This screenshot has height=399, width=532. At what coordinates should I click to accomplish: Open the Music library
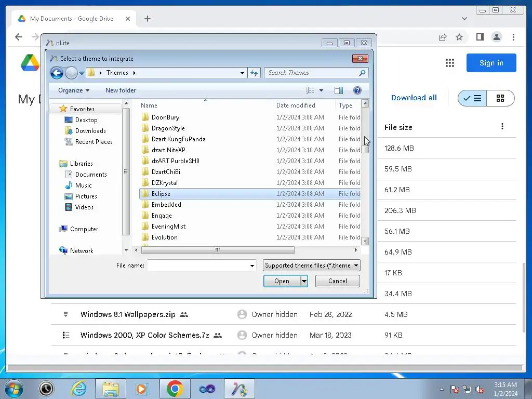click(83, 185)
